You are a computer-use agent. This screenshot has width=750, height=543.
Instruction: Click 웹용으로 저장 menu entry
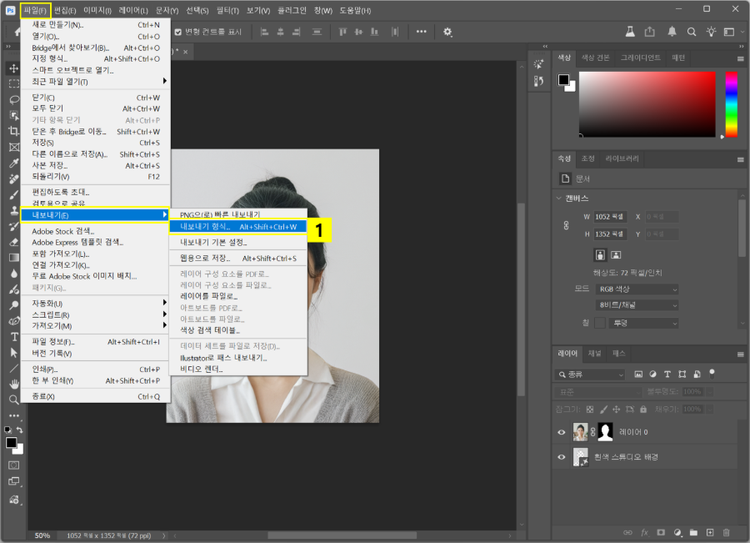coord(205,258)
